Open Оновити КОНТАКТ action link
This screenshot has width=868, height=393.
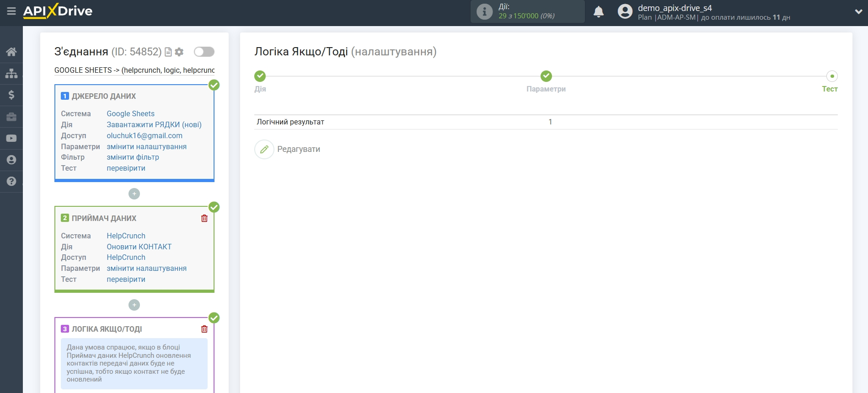coord(139,247)
